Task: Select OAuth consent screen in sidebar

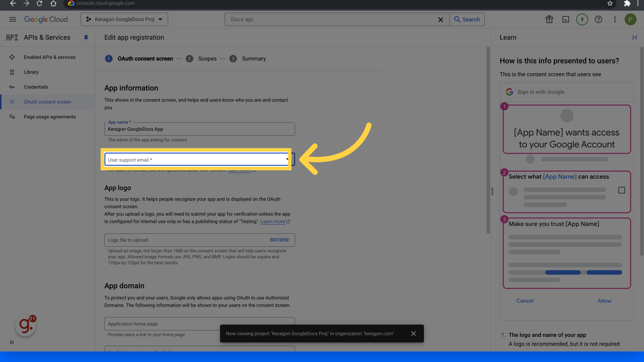Action: pyautogui.click(x=48, y=102)
